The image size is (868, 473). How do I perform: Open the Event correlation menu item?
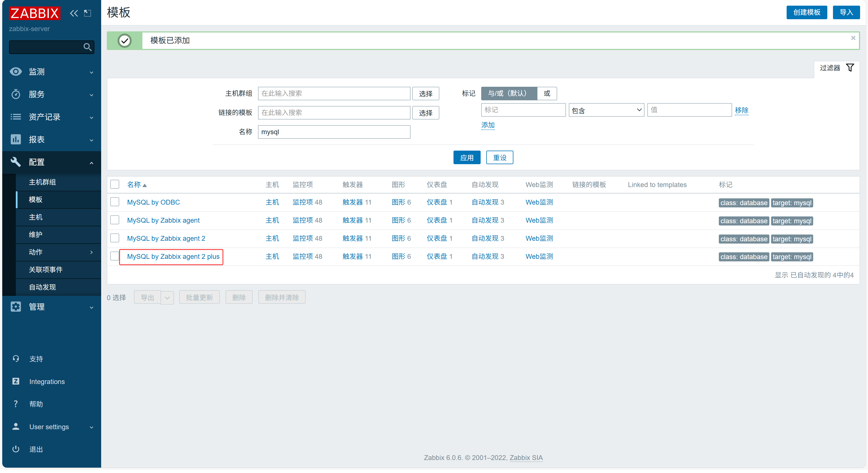point(58,270)
